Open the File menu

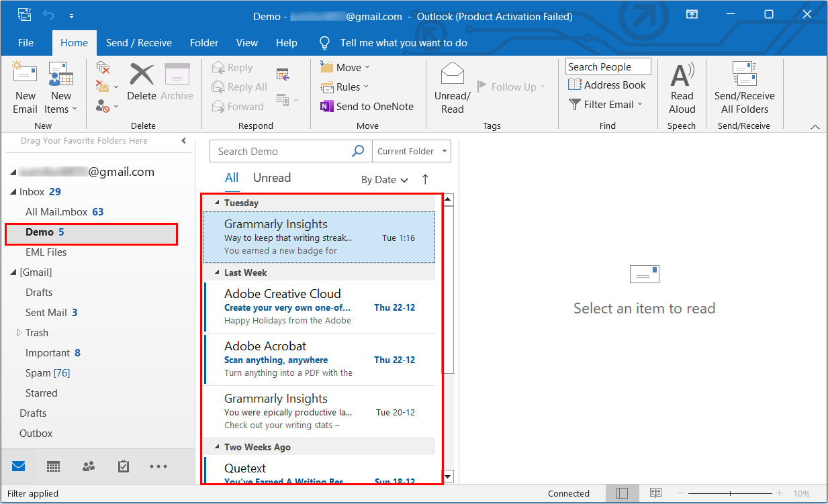click(x=26, y=42)
